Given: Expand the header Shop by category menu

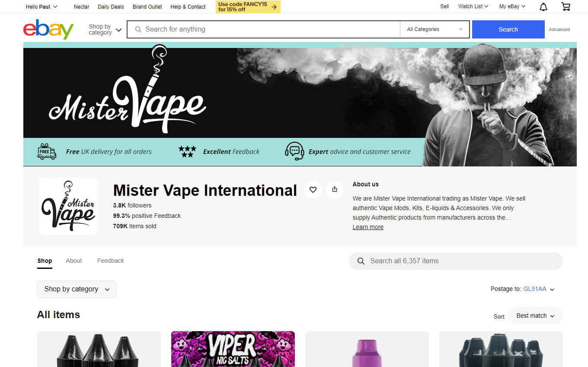Looking at the screenshot, I should pos(105,29).
